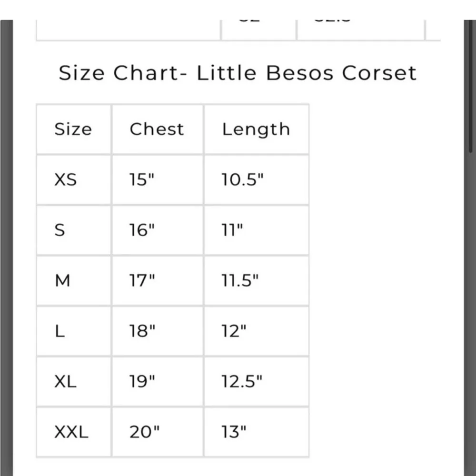Click the 11.5" length cell
Viewport: 476px width, 476px height.
click(240, 281)
